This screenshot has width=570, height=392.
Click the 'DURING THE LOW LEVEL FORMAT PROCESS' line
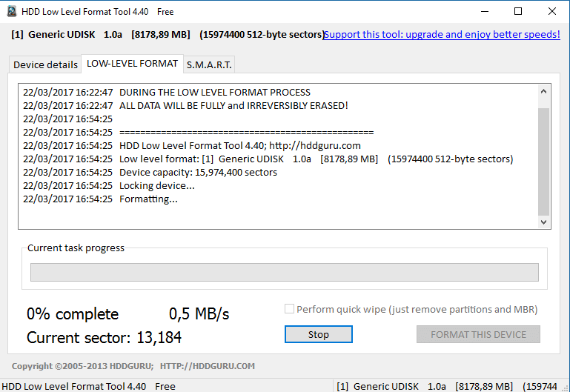pyautogui.click(x=167, y=93)
